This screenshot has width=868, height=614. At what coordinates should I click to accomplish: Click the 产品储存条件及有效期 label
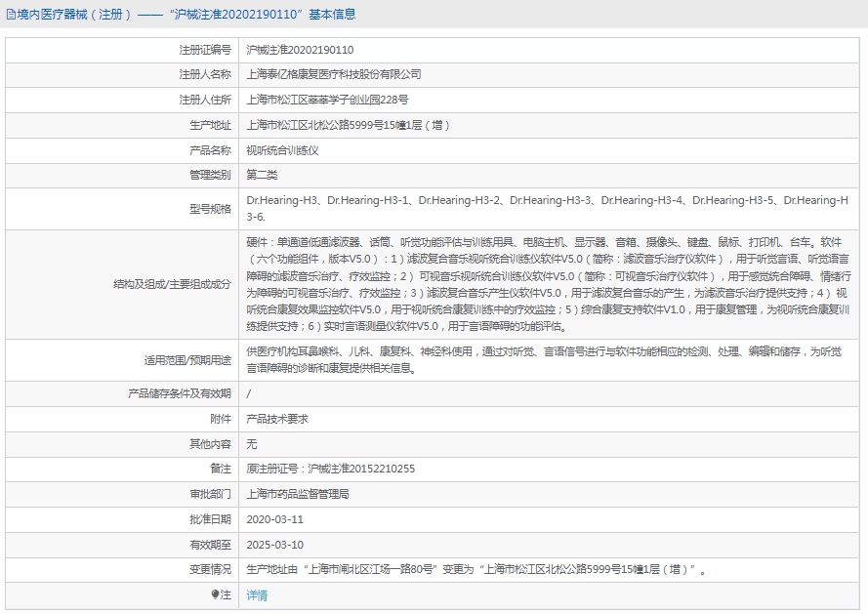pos(180,393)
